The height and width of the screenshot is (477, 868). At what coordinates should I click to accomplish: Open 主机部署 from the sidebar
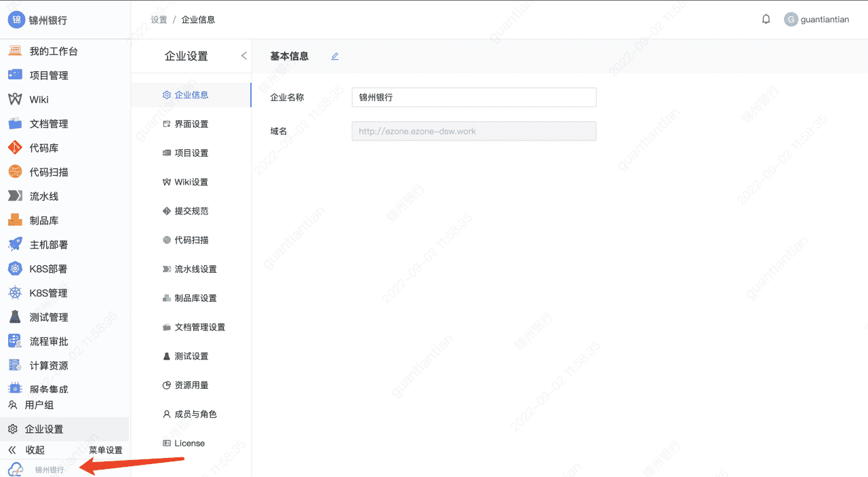tap(44, 244)
